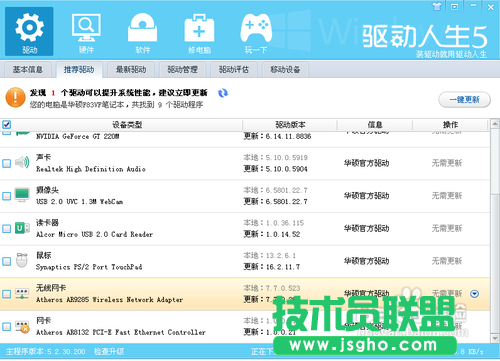Toggle the select-all checkbox in table header

pyautogui.click(x=6, y=125)
